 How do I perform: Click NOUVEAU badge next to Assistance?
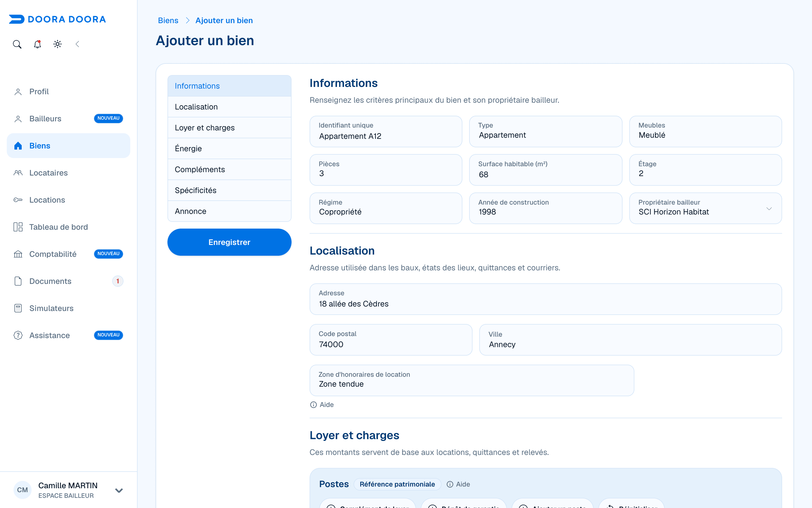[108, 335]
